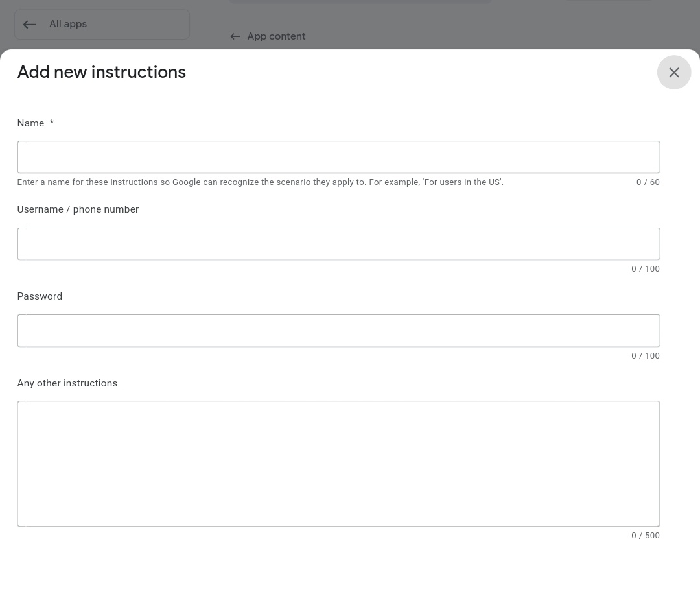Return to the App content page
This screenshot has width=700, height=592.
(275, 36)
